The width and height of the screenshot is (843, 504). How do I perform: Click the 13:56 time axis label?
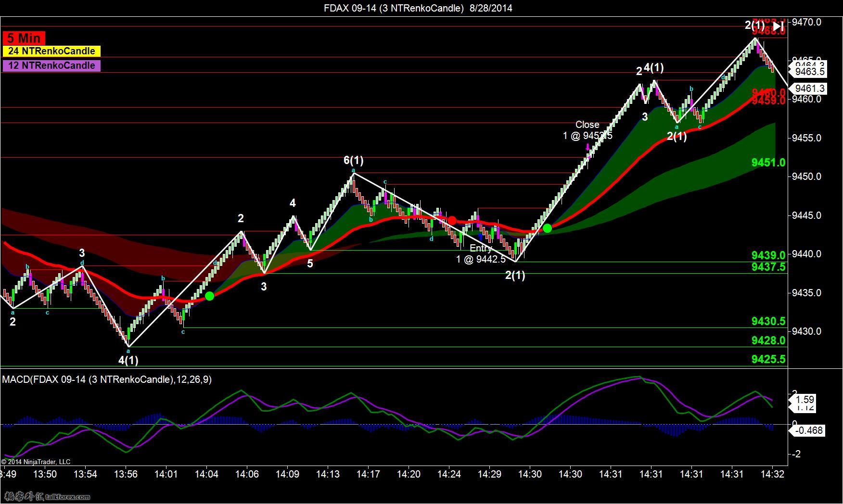click(126, 474)
